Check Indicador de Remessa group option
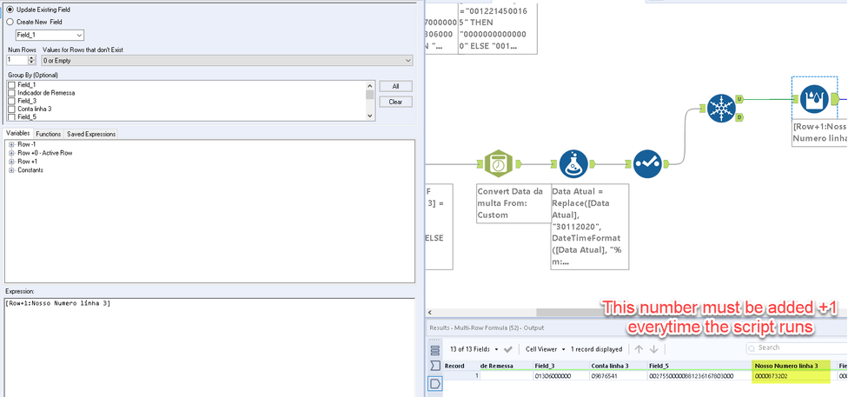Viewport: 868px width, 397px height. (x=11, y=93)
